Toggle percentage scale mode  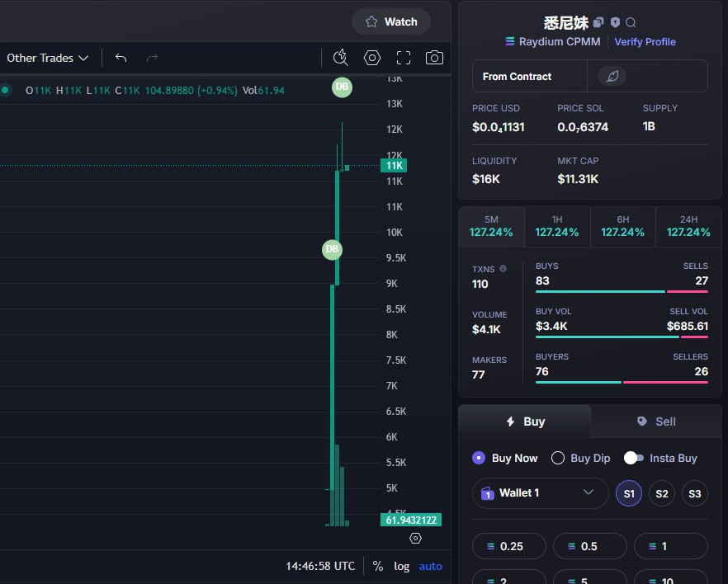[378, 567]
